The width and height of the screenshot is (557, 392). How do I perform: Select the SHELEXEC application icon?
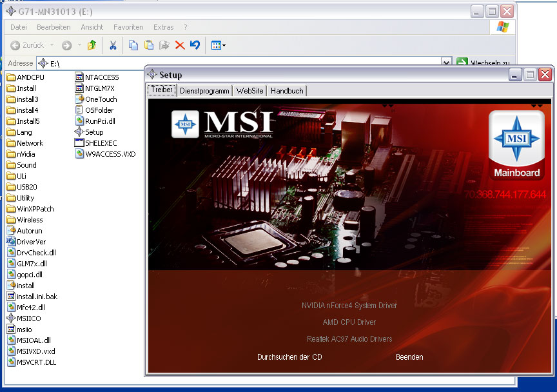click(79, 143)
